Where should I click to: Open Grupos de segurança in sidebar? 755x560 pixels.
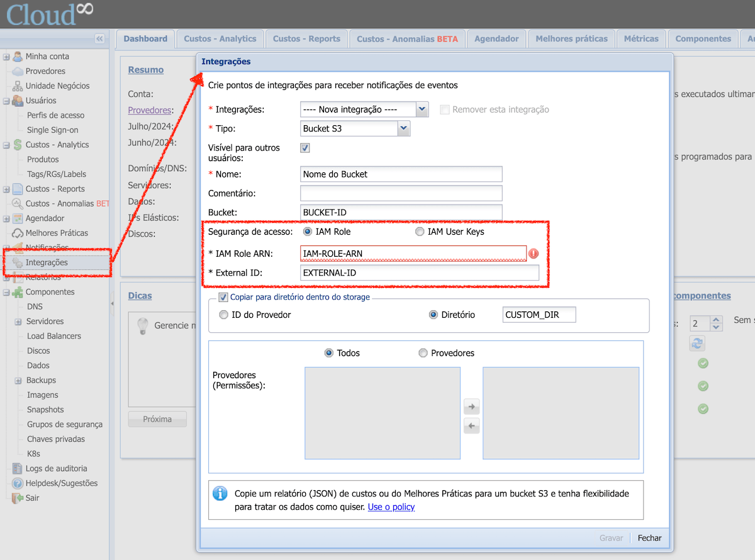(65, 424)
